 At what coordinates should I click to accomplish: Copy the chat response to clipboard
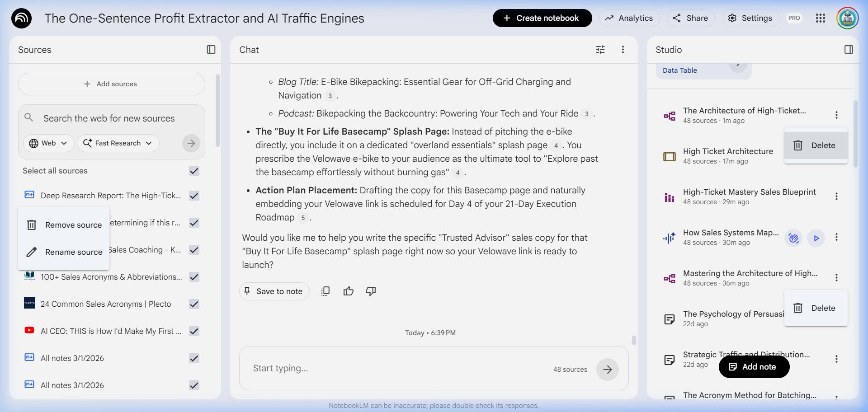pyautogui.click(x=325, y=291)
